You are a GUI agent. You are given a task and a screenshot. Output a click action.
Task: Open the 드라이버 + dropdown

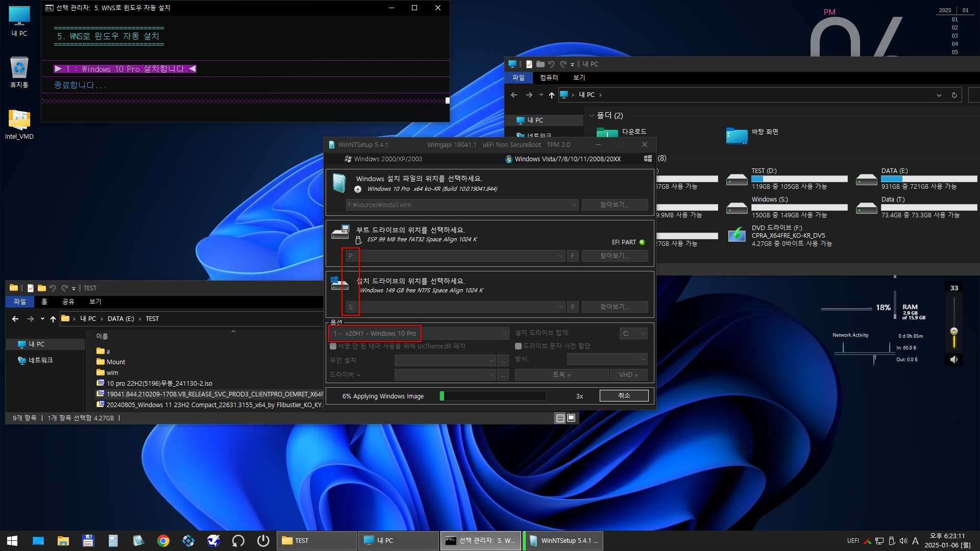tap(445, 375)
